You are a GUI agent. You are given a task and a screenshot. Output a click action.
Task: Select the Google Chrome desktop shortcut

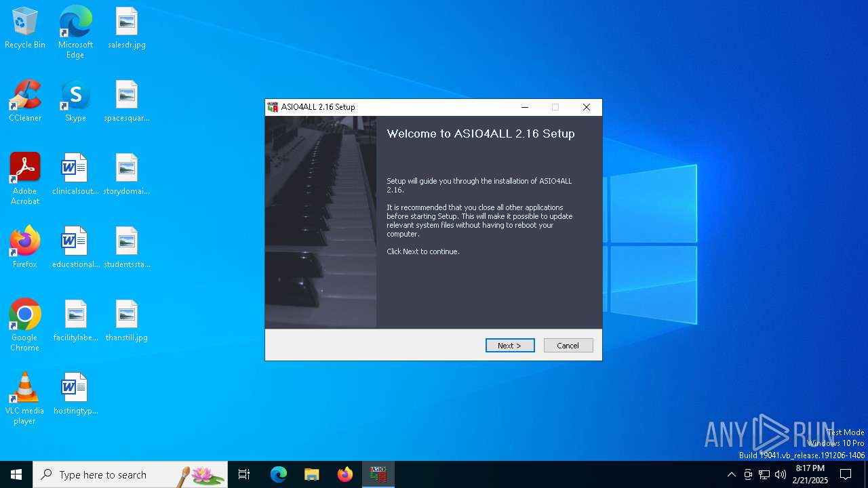pyautogui.click(x=25, y=325)
